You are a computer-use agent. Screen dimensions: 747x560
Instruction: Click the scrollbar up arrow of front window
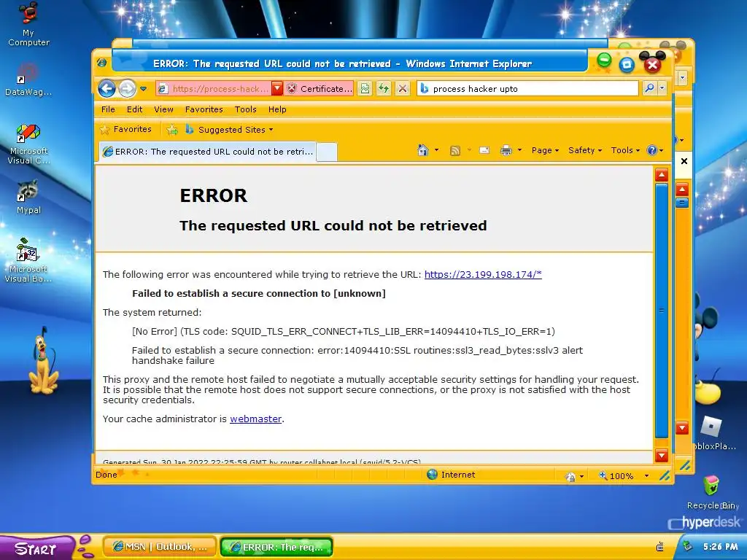661,175
